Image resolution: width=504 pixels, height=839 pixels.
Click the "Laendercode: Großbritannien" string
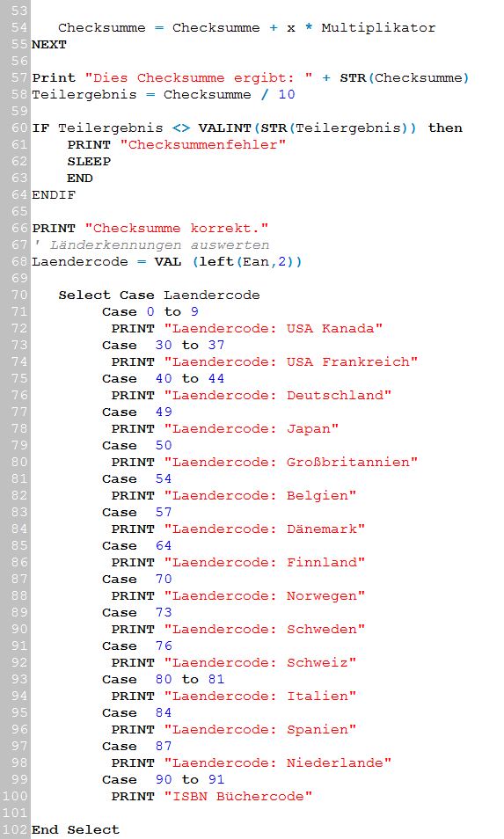click(x=291, y=462)
